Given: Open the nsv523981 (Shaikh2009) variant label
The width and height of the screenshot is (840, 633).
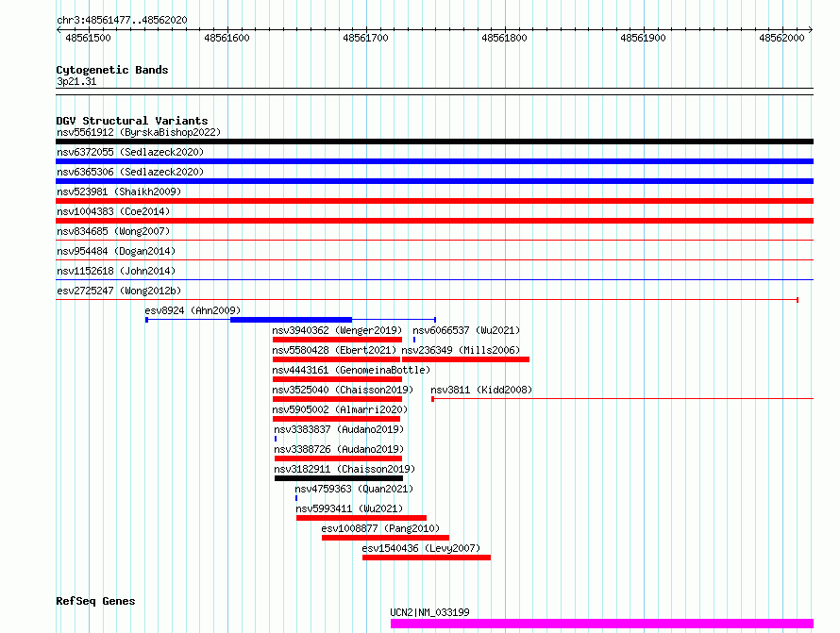Looking at the screenshot, I should 119,192.
